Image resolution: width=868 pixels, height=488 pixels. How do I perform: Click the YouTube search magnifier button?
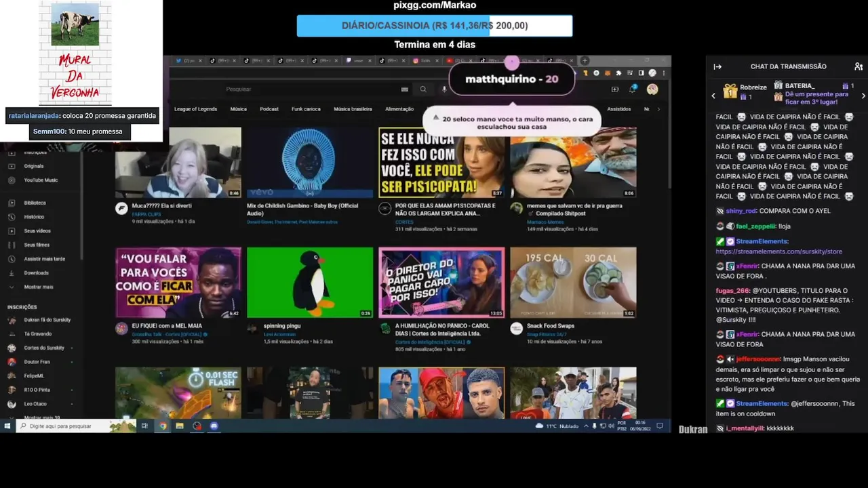coord(423,89)
